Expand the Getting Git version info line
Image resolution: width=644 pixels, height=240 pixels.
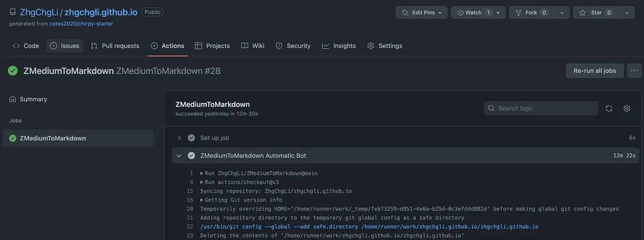click(202, 200)
